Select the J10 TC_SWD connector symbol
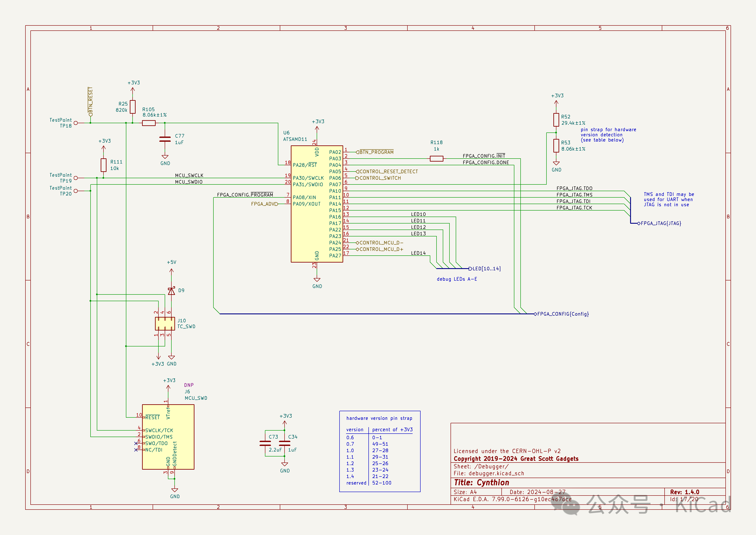 (165, 324)
